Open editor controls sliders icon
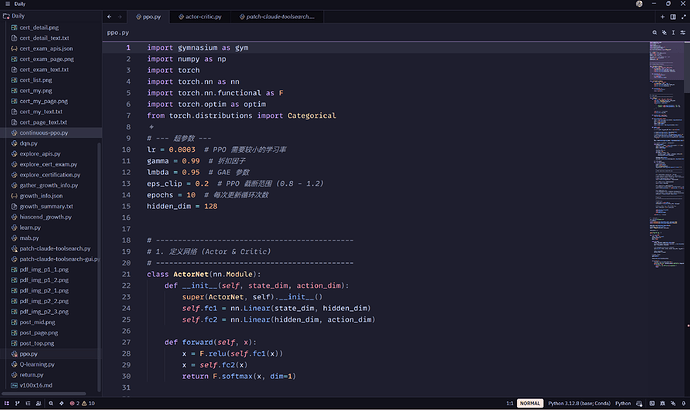The width and height of the screenshot is (690, 410). tap(683, 33)
